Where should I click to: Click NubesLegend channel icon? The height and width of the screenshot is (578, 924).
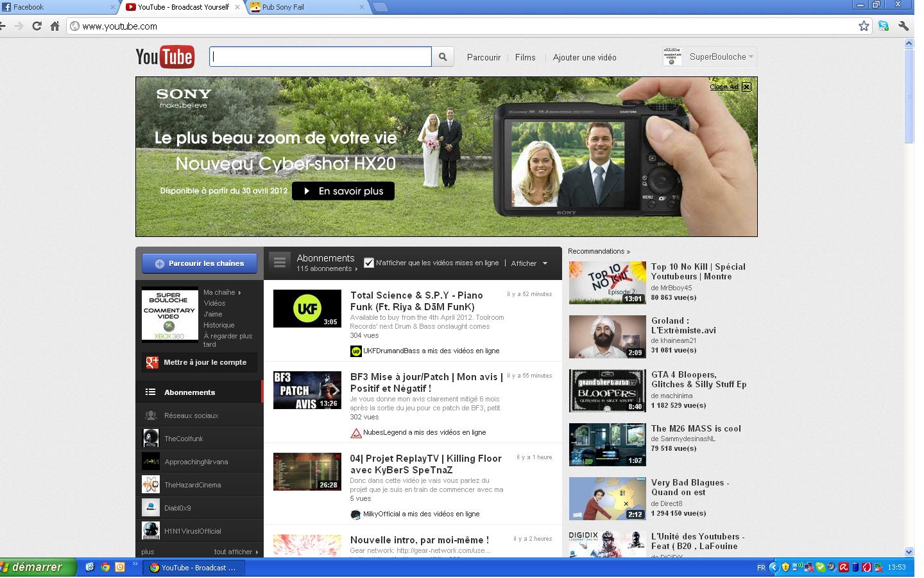(356, 433)
